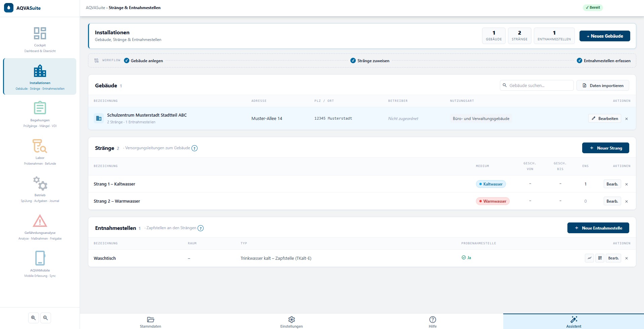Click the workflow icon
The width and height of the screenshot is (644, 329).
click(x=96, y=60)
